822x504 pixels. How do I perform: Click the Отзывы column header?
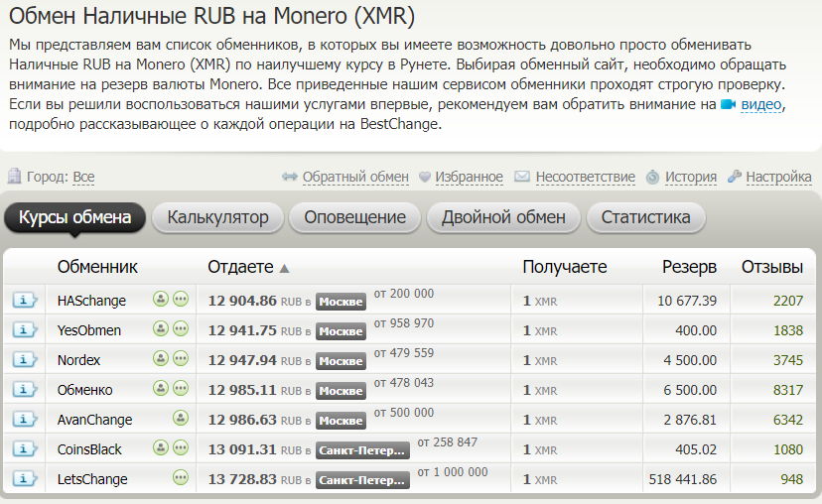click(x=771, y=267)
